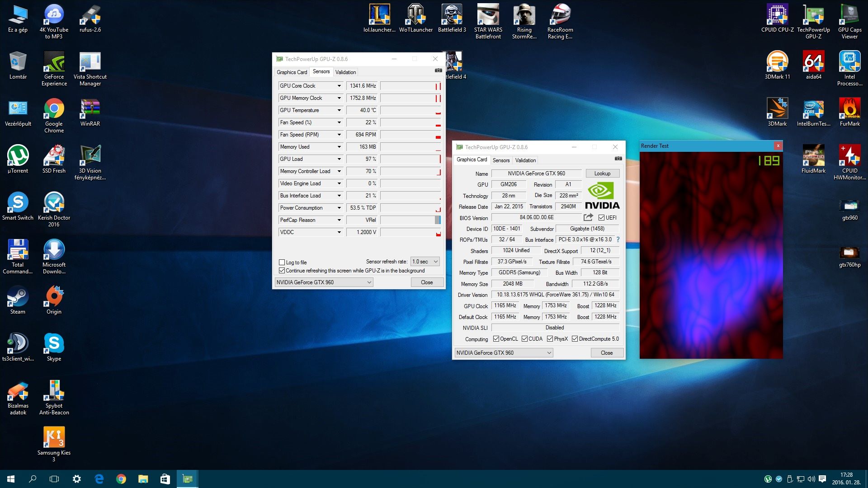This screenshot has height=488, width=868.
Task: Select Sensors tab in left GPU-Z window
Action: pos(321,71)
